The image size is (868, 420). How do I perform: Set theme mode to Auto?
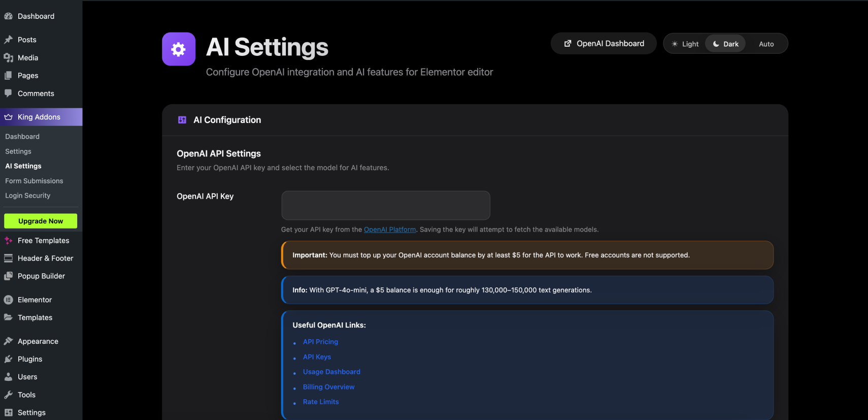coord(766,44)
